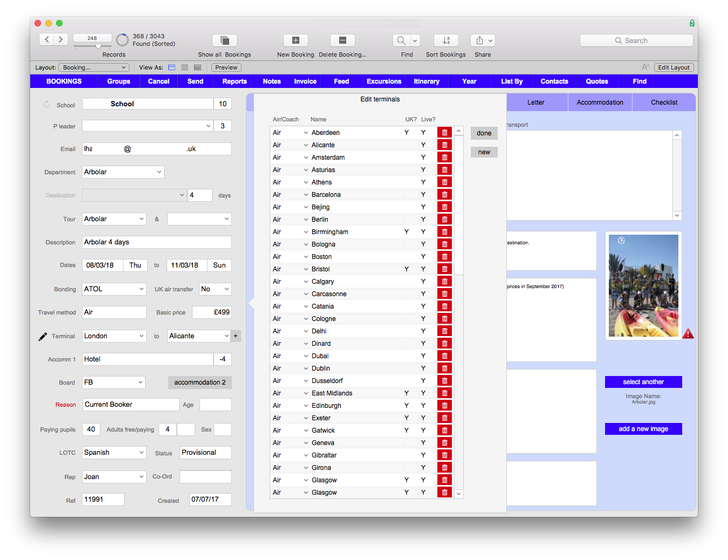Click the pencil icon beside the Terminal field

pos(43,336)
